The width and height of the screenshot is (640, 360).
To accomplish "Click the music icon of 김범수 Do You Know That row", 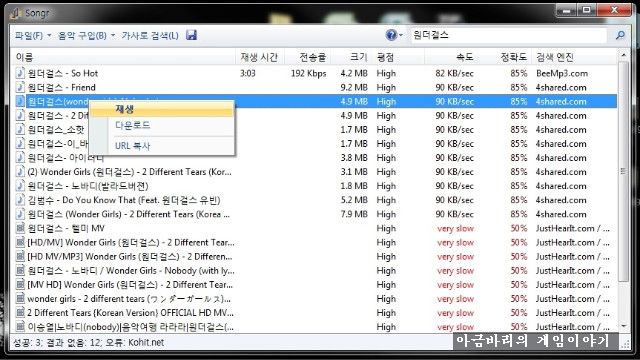I will [x=20, y=200].
